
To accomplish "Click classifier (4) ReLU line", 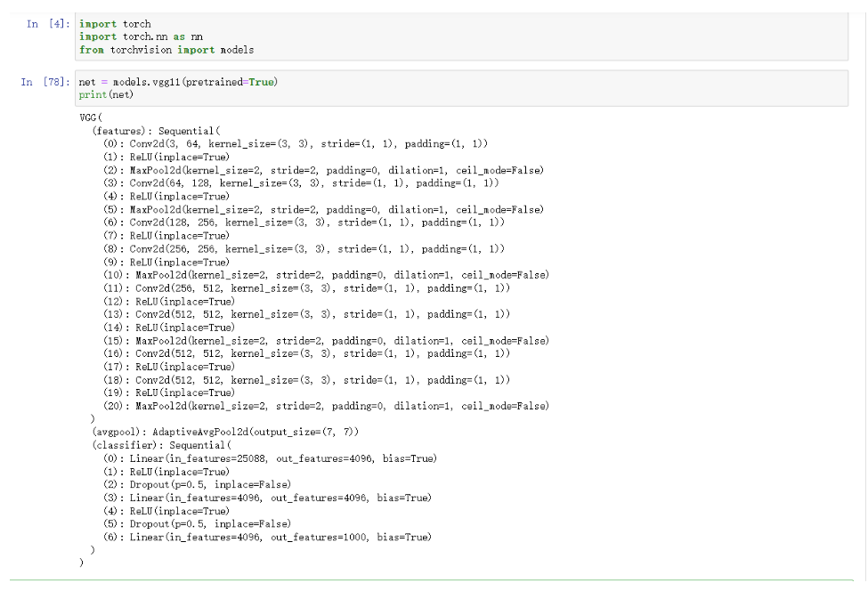I will 166,511.
